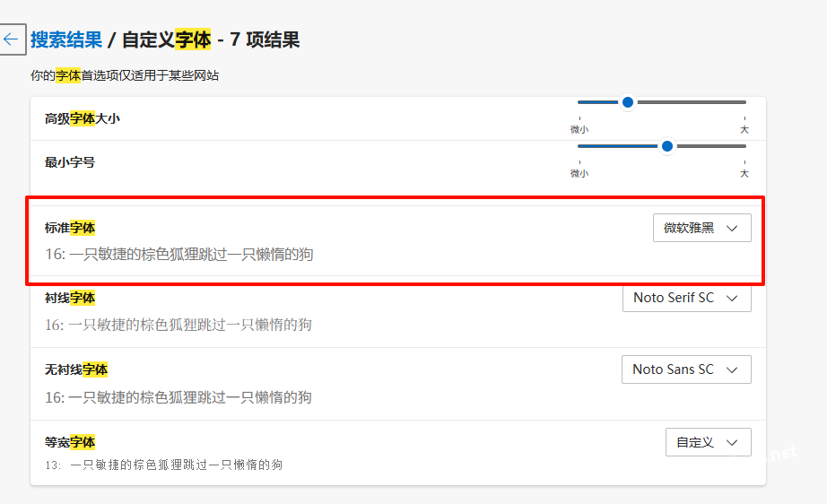Click the 高级字体大小 setting label
827x504 pixels.
pos(83,118)
